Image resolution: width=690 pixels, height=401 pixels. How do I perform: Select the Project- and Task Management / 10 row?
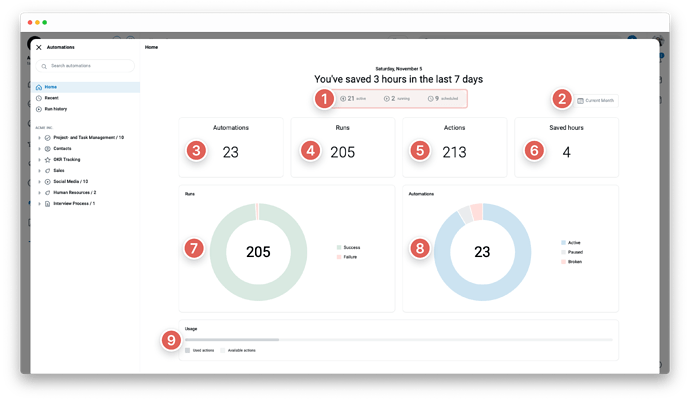coord(86,138)
